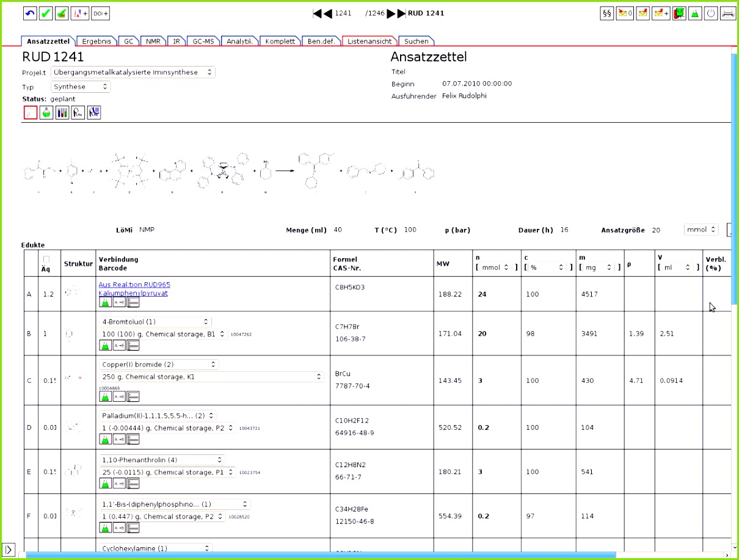The image size is (739, 560).
Task: Click the green flask chemicals icon
Action: pos(695,13)
